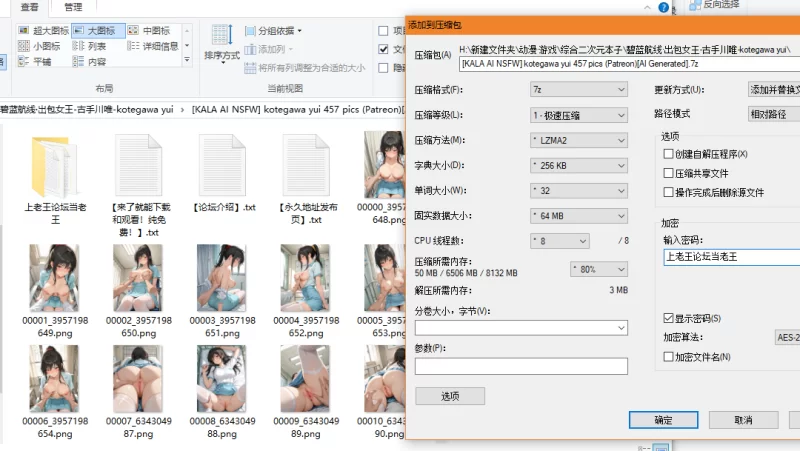Open the 加密算法 AES dropdown

[787, 337]
